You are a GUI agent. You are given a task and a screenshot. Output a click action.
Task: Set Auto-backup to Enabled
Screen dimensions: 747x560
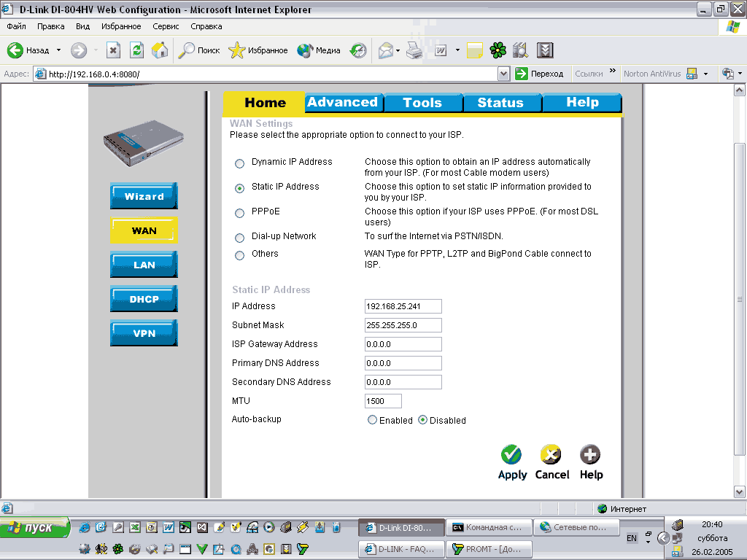372,420
